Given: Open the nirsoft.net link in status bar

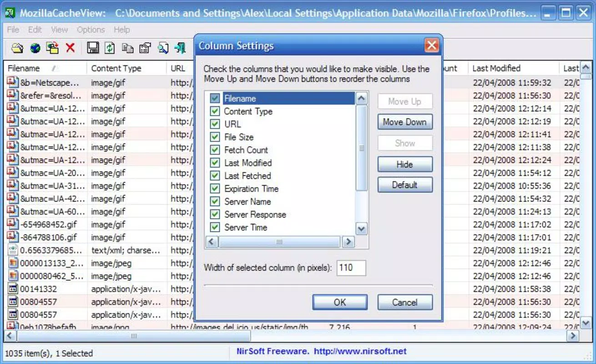Looking at the screenshot, I should pos(360,351).
